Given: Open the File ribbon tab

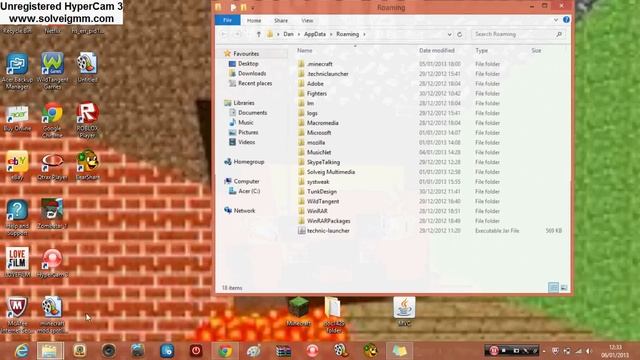Looking at the screenshot, I should click(x=227, y=20).
